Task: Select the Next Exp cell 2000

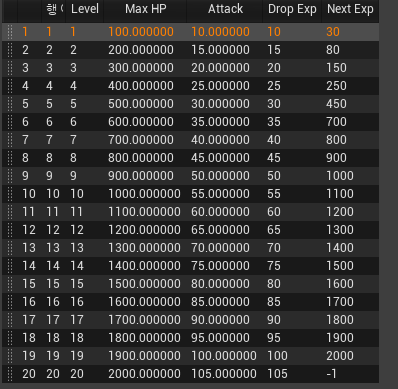Action: pos(340,356)
